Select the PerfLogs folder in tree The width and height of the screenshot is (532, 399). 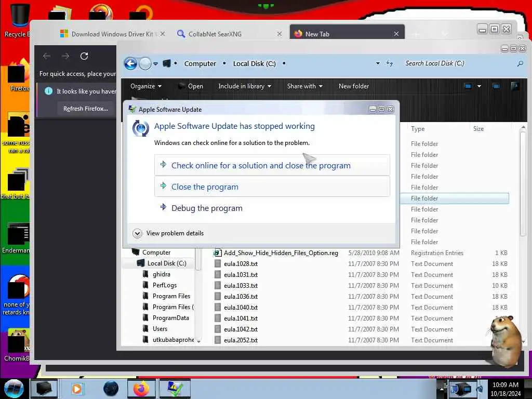164,285
